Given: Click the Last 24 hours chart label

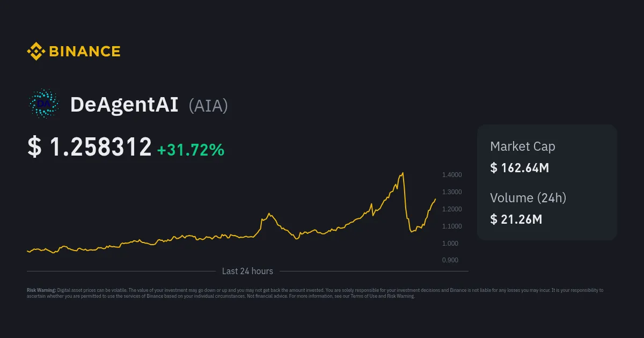Looking at the screenshot, I should pos(247,271).
